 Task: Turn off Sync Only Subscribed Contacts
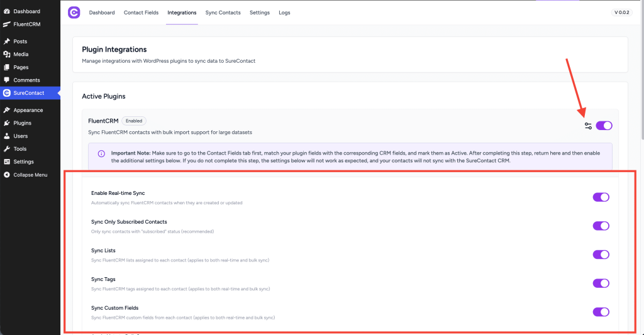pyautogui.click(x=601, y=226)
